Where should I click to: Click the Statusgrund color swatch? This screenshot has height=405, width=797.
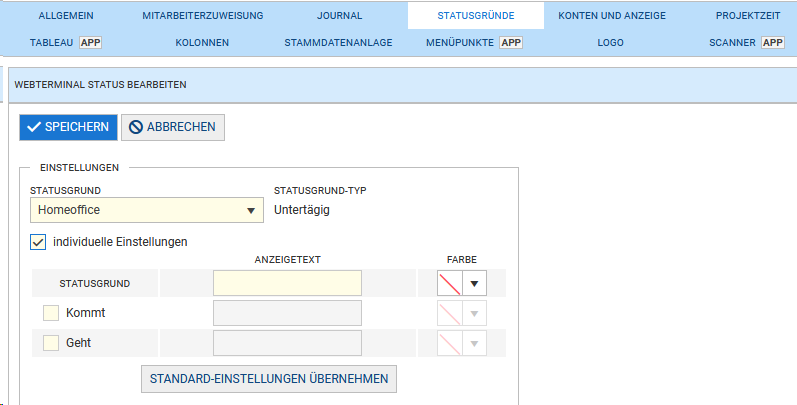449,283
